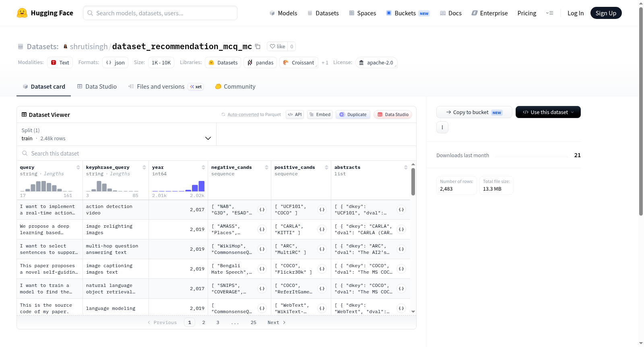Sort by the positive_cands column
The height and width of the screenshot is (347, 644).
click(x=326, y=167)
